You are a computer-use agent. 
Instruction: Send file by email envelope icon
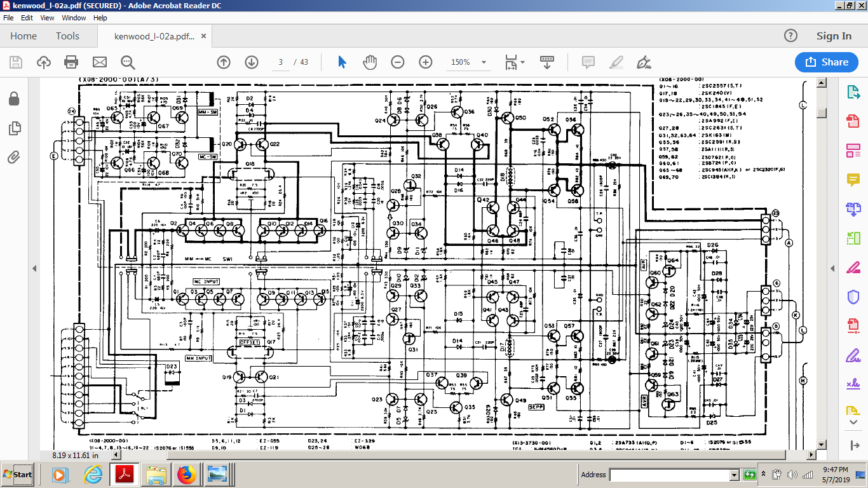click(100, 62)
